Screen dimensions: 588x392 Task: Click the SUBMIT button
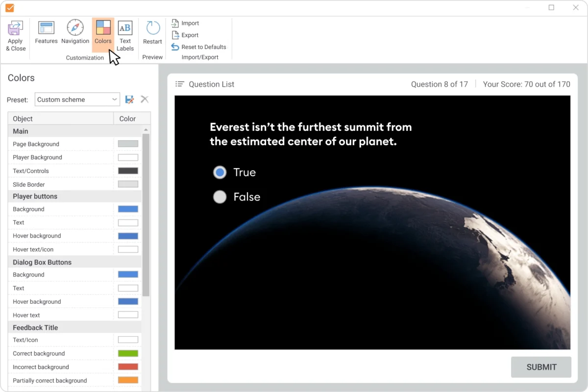(541, 367)
